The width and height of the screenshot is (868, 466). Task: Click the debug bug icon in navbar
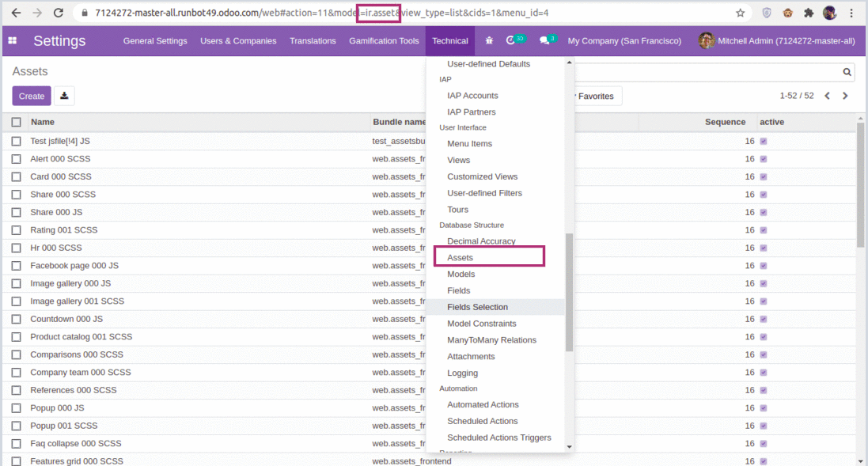489,41
